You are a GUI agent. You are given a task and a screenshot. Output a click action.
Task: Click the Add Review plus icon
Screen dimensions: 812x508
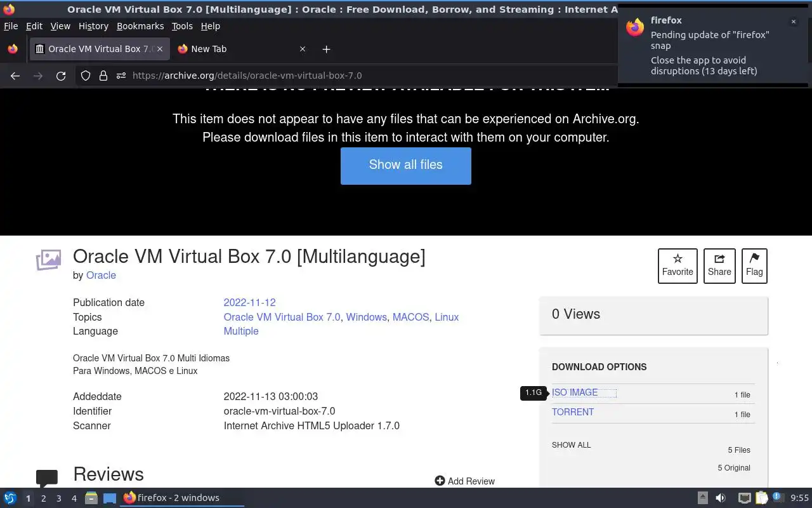tap(440, 481)
